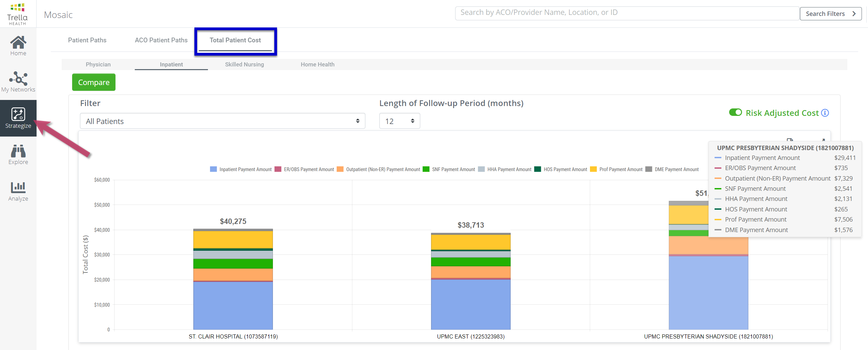Select the Physician sub-tab
Image resolution: width=868 pixels, height=350 pixels.
pos(98,64)
